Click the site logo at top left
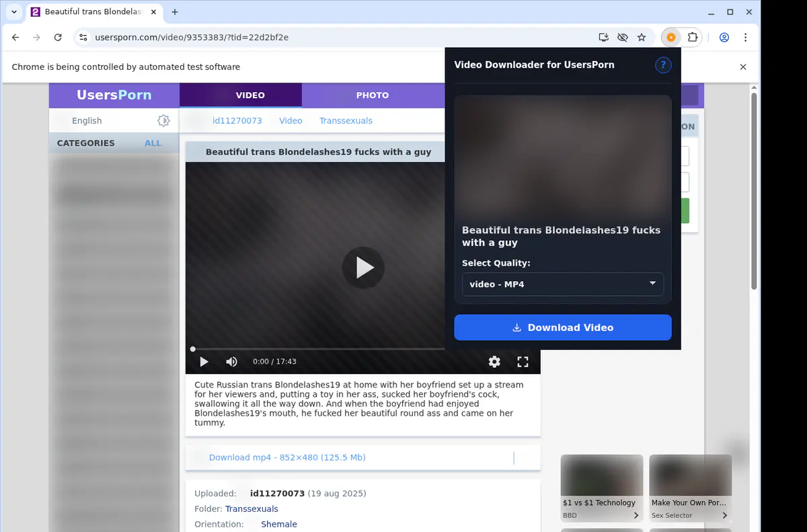This screenshot has width=807, height=532. (114, 95)
